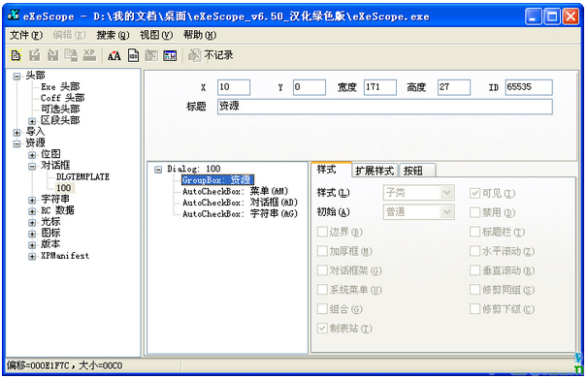This screenshot has height=378, width=588.
Task: Click the Import/Save floppy toolbar icon
Action: pyautogui.click(x=52, y=55)
